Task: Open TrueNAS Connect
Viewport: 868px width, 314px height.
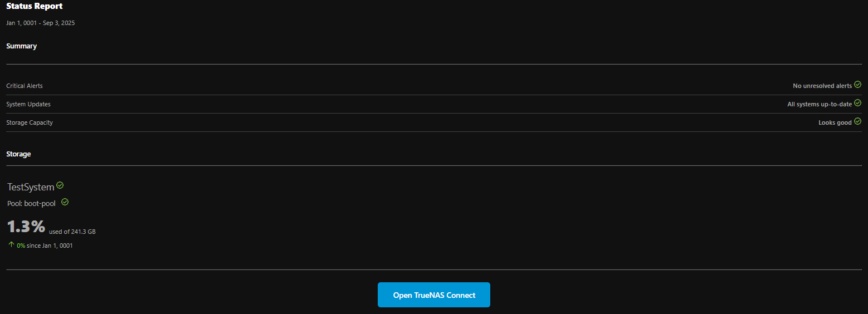Action: [x=434, y=295]
